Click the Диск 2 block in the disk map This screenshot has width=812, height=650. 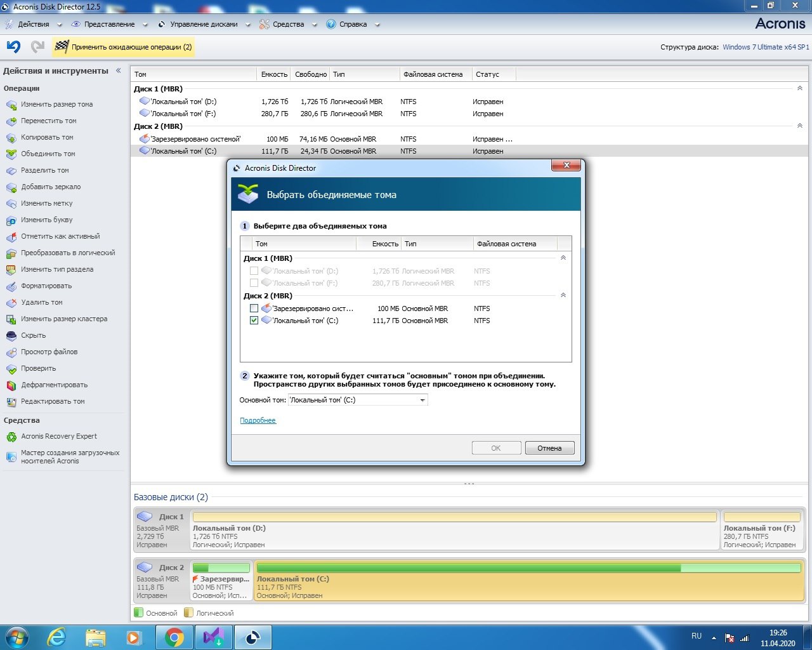click(161, 580)
